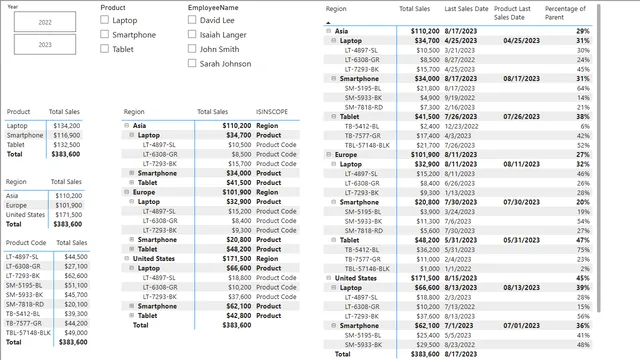Select the $45,700 value for SM-5933-BK
Screen dimensions: 640x360
click(x=76, y=295)
